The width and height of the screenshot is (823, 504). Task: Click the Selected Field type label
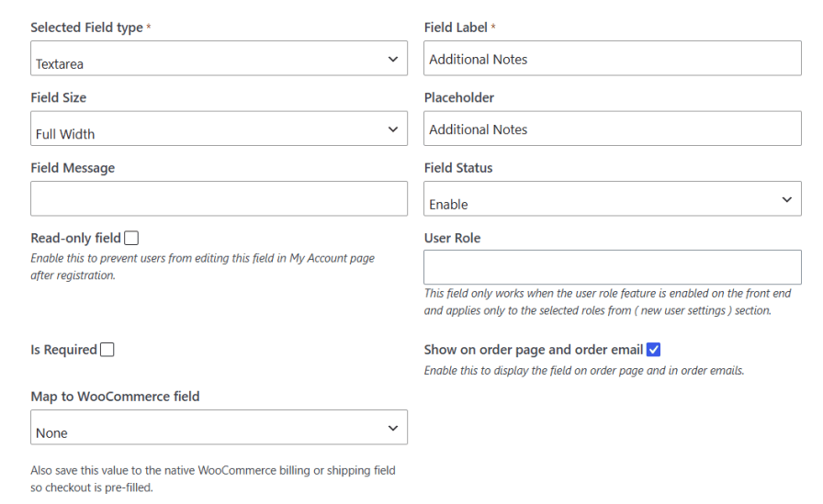[86, 28]
